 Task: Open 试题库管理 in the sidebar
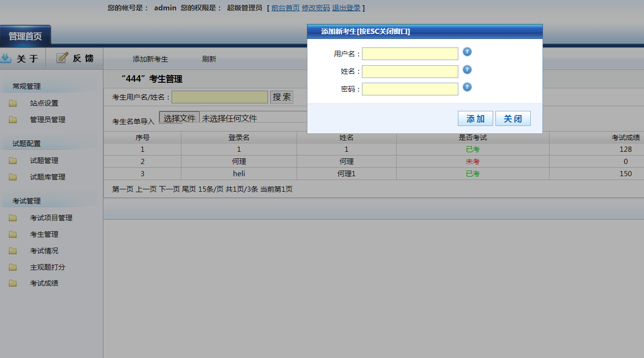click(47, 177)
